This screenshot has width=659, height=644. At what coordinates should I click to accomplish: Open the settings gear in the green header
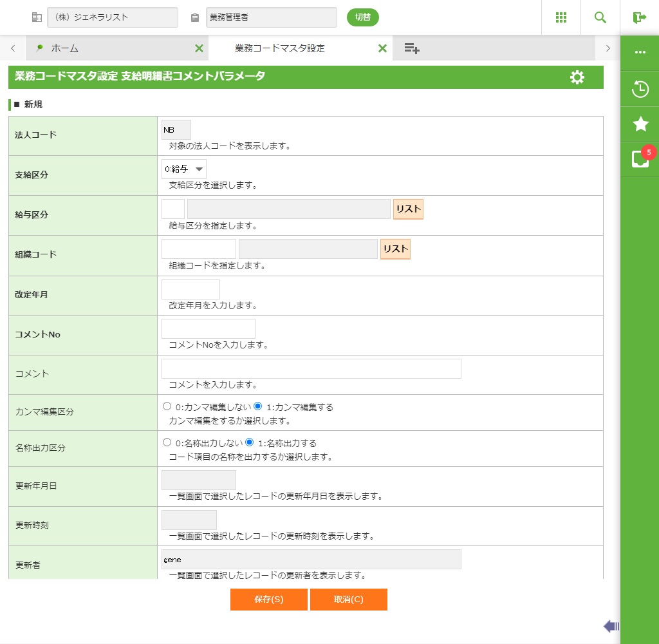[x=577, y=77]
